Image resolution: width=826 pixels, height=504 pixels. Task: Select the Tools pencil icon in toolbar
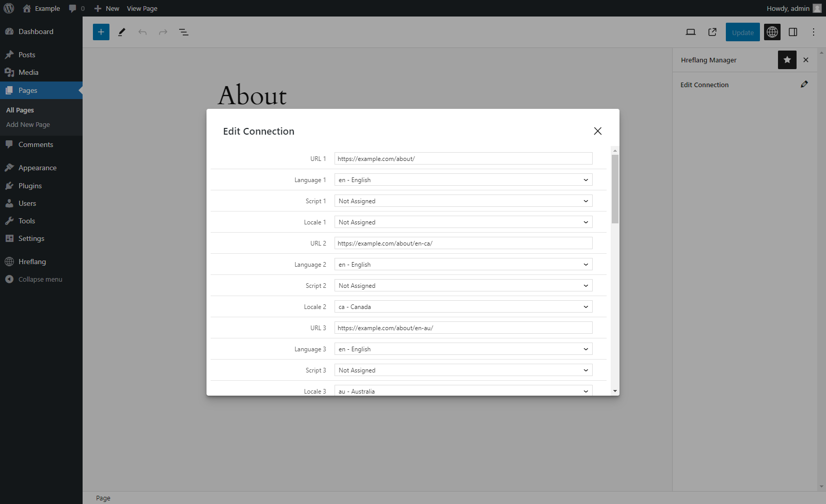coord(122,32)
